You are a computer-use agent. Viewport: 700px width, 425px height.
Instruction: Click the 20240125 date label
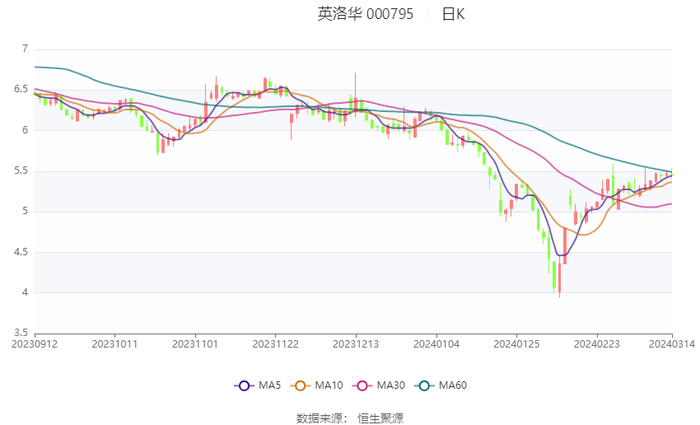pos(516,344)
